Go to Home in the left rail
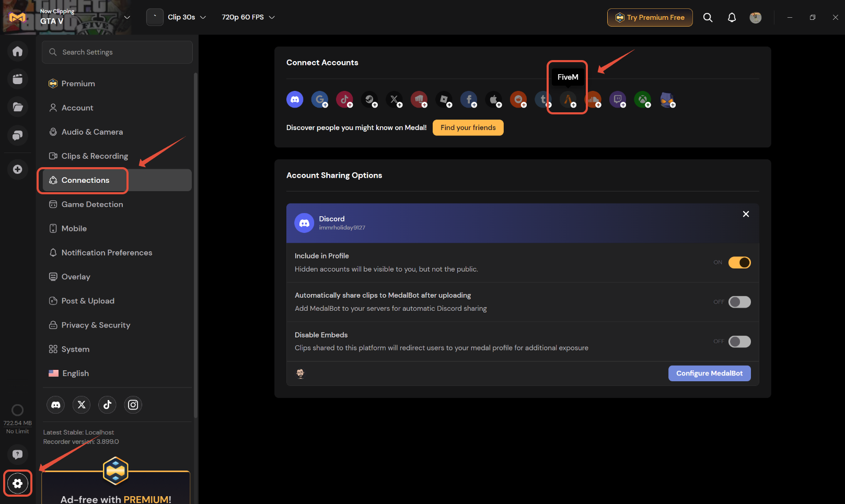 pyautogui.click(x=18, y=51)
